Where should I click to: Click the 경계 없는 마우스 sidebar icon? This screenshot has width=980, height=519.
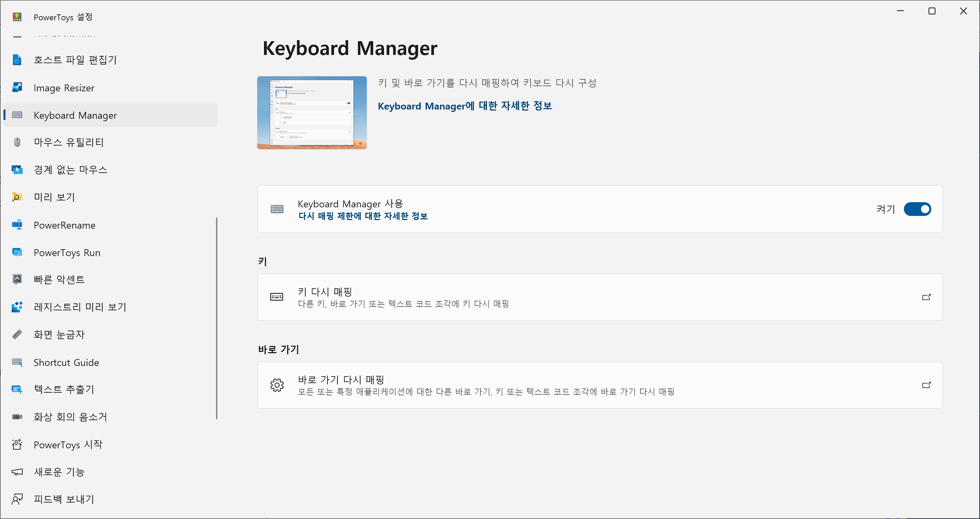pos(17,170)
